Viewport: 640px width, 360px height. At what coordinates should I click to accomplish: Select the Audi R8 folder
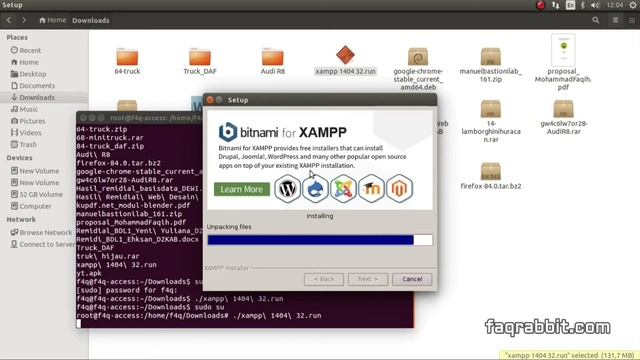(273, 61)
